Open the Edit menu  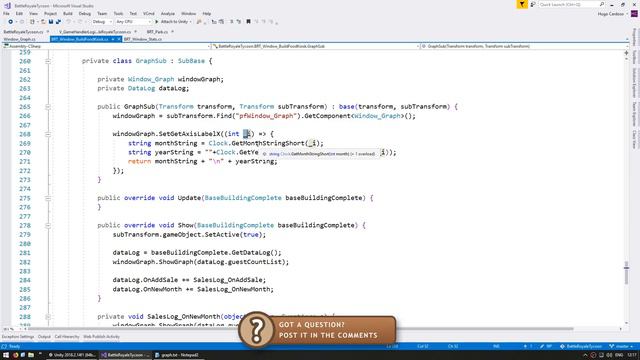19,13
